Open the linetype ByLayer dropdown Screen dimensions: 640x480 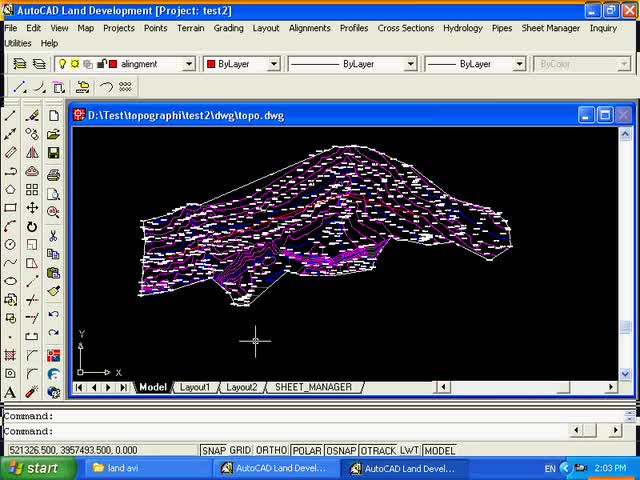pos(411,64)
